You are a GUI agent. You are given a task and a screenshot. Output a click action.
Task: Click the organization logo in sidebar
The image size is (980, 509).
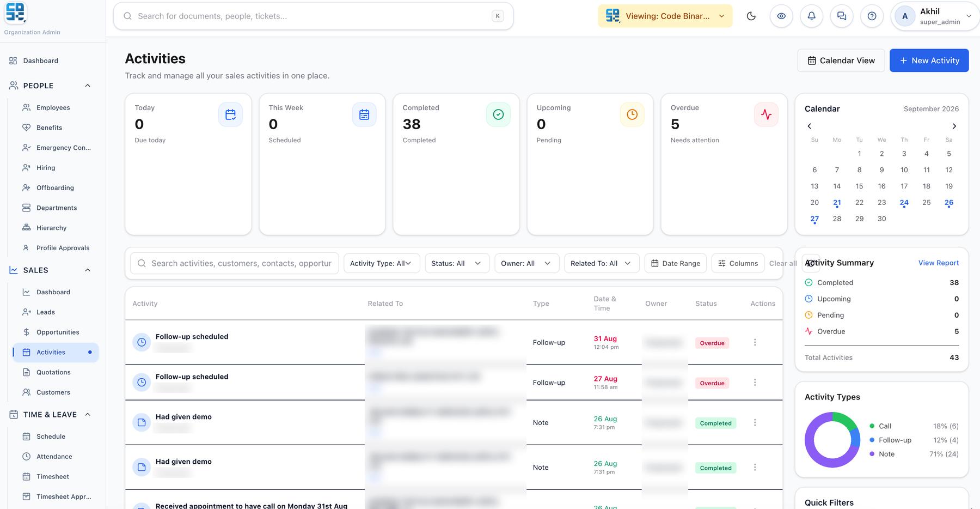15,13
